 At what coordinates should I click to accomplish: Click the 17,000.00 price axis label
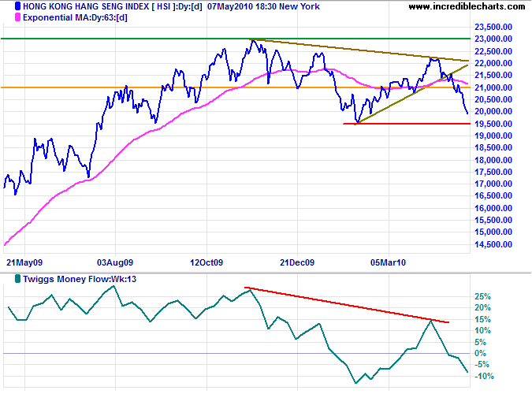493,184
